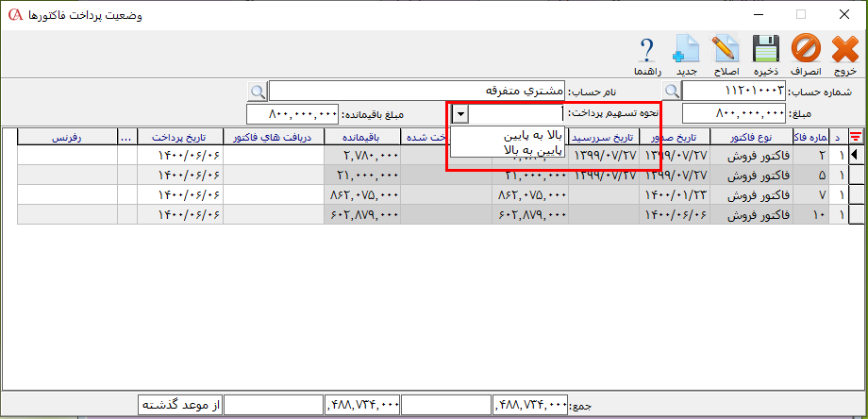Click search magnifier beside نام حساب field
Image resolution: width=868 pixels, height=419 pixels.
click(x=257, y=92)
